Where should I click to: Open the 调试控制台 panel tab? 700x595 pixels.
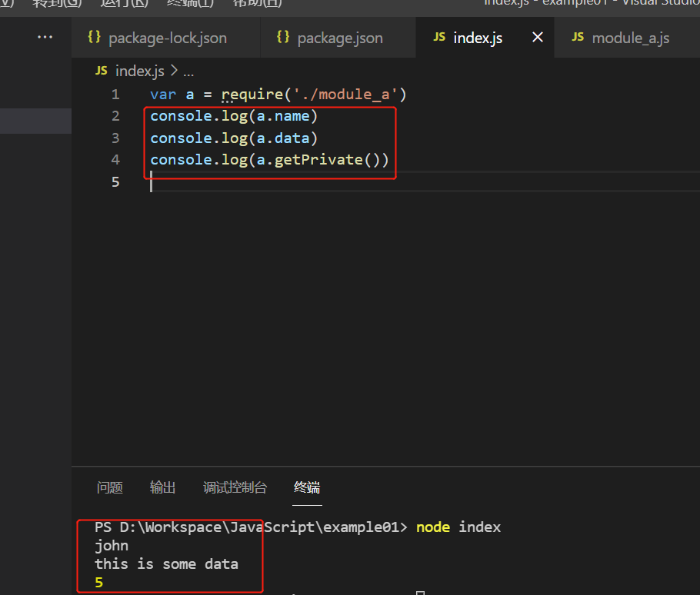(x=235, y=487)
